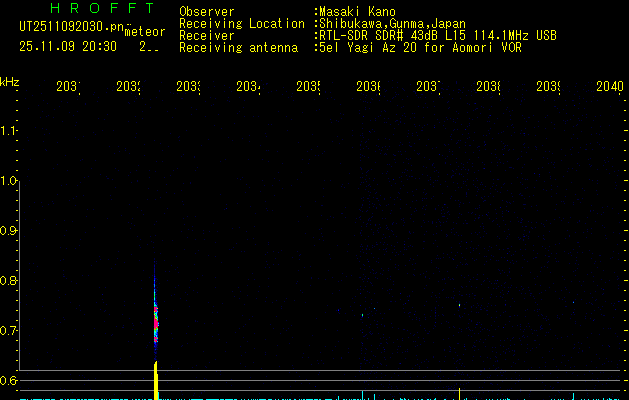Click the RTL-SDR SDR# 43dB receiver details
The image size is (629, 400).
[x=438, y=36]
